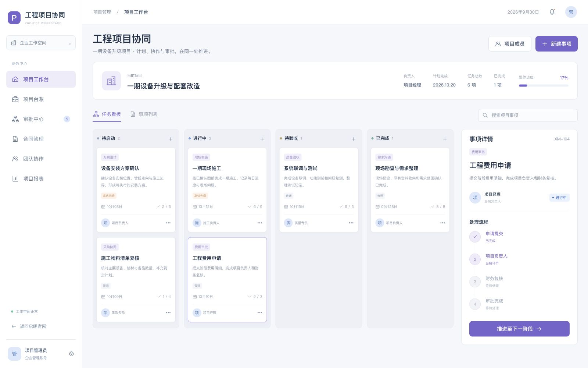Open more options on 系统联调与测试 card
Screen dimensions: 588x368
tap(351, 223)
